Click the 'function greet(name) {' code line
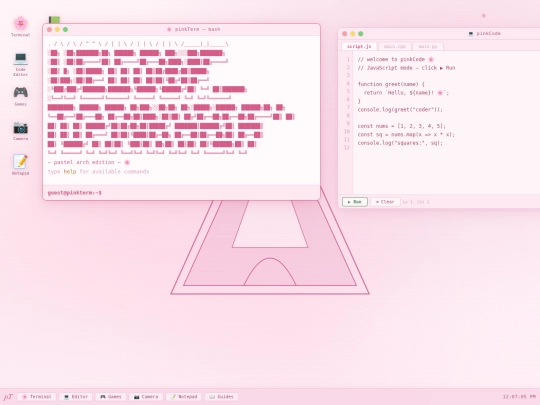The height and width of the screenshot is (405, 540). pos(391,84)
